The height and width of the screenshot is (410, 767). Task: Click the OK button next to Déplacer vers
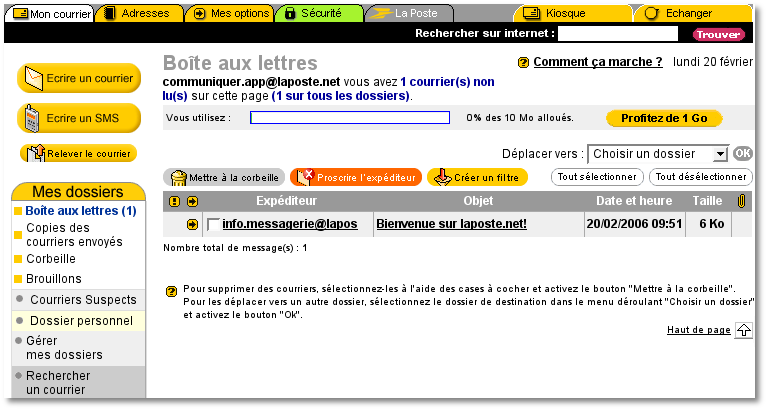(743, 154)
